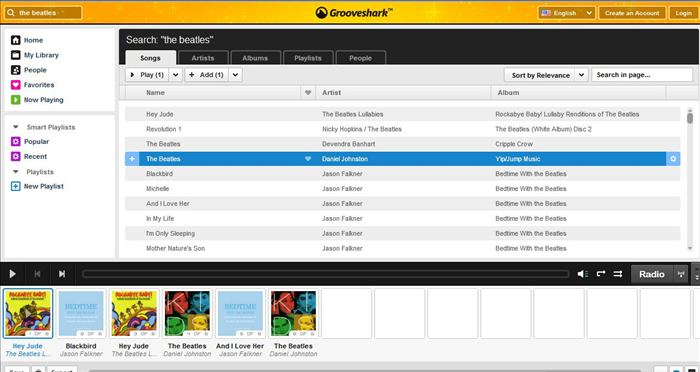Select the "Mother Nature's Son" song row
Viewport: 700px width, 372px height.
403,248
